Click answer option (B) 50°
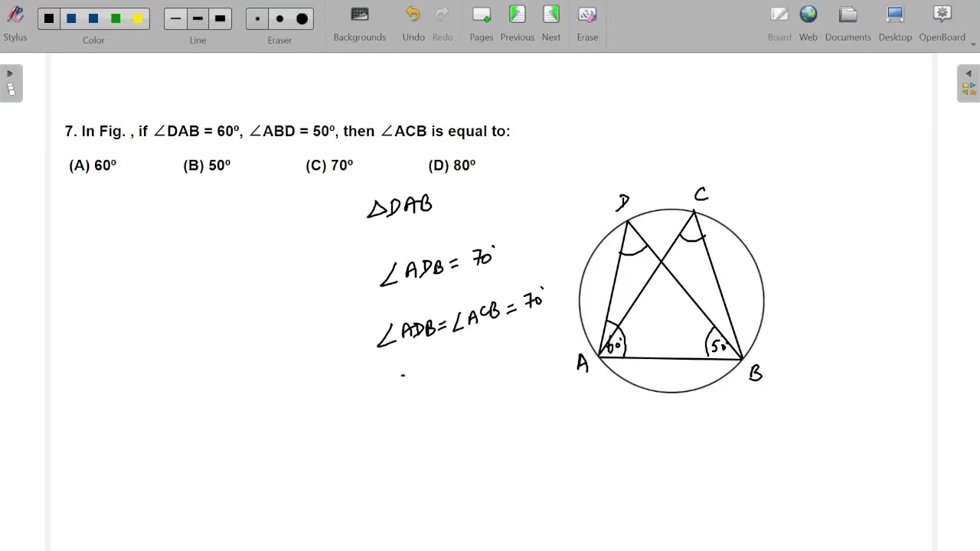Screen dimensions: 980x551 207,165
